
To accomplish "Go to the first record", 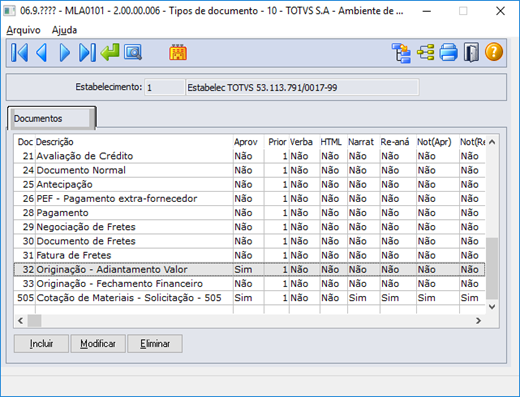I will (x=19, y=52).
